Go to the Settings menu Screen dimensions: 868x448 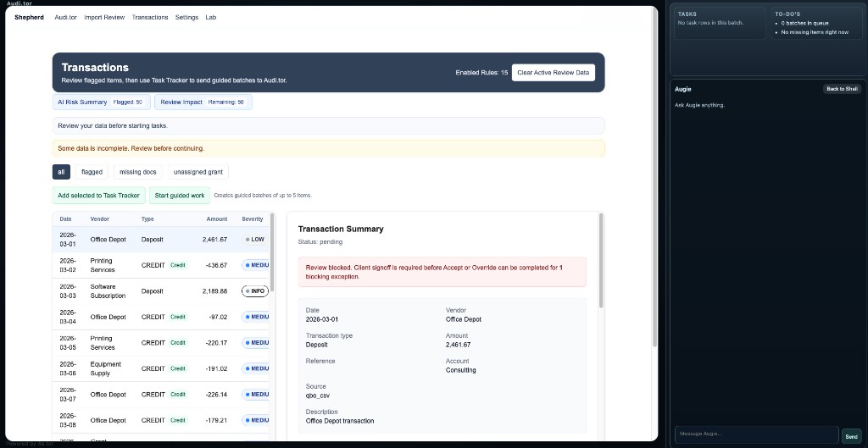[186, 17]
